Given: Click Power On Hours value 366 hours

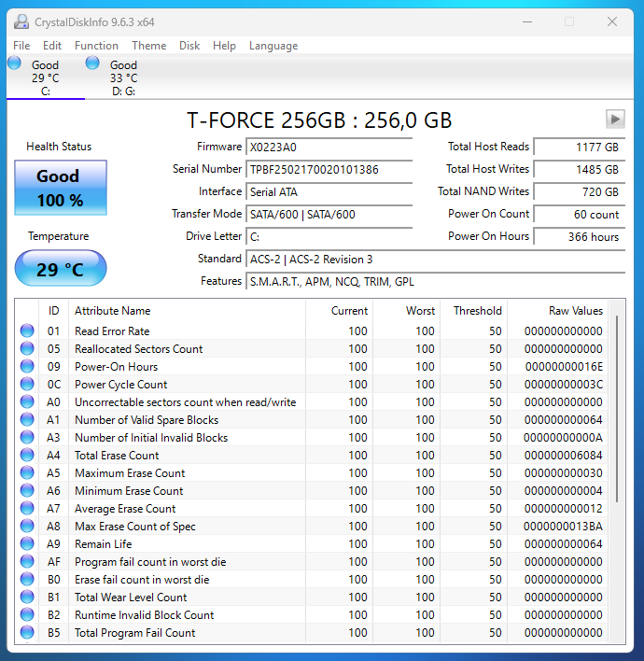Looking at the screenshot, I should 580,236.
